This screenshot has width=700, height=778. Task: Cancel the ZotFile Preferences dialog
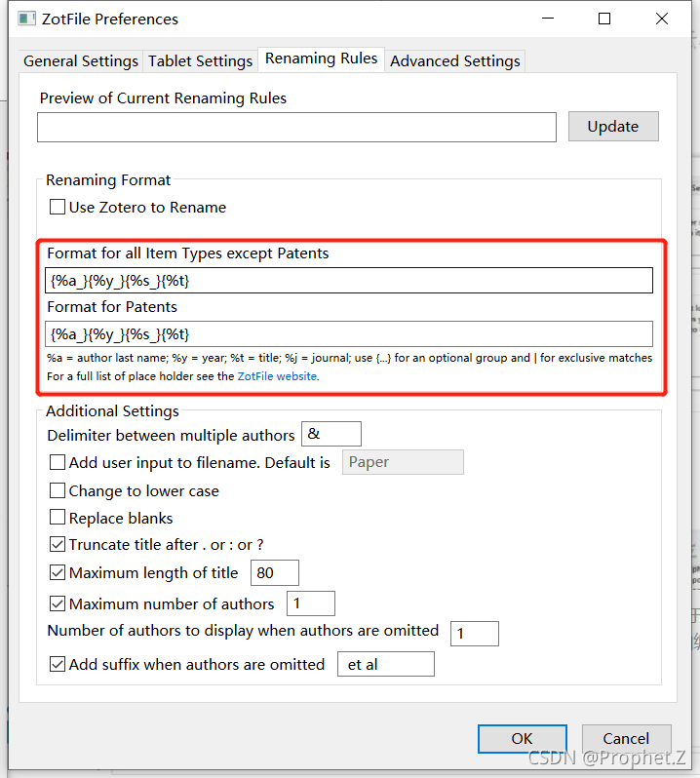(626, 739)
